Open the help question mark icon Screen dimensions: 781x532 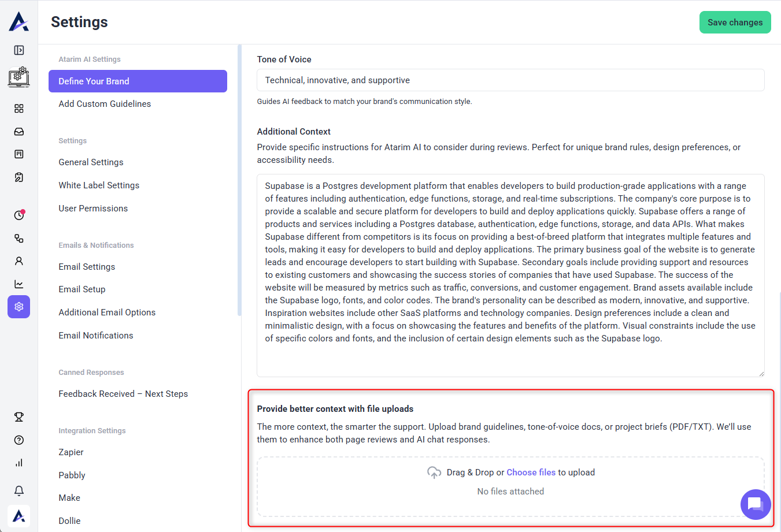[x=19, y=440]
